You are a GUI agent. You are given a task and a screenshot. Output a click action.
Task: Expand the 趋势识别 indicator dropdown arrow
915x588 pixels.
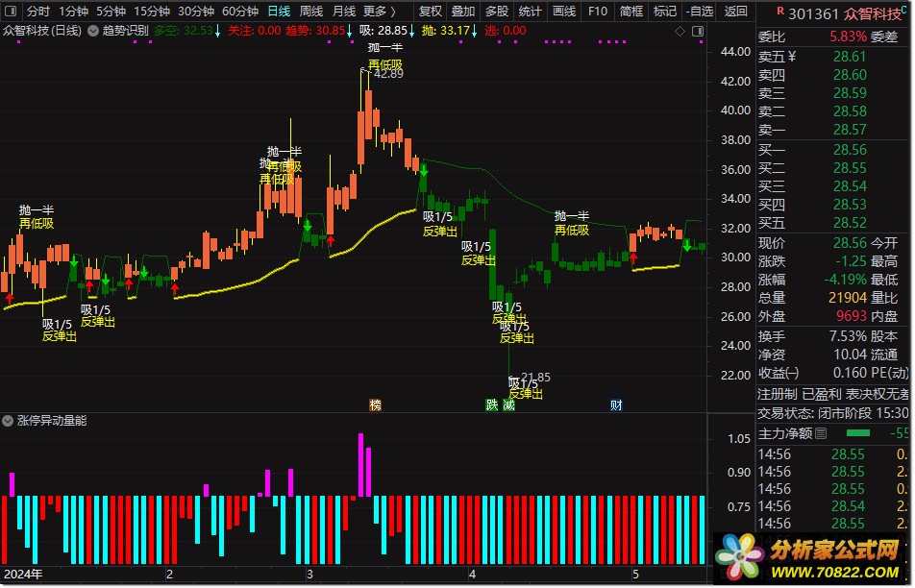[x=93, y=31]
